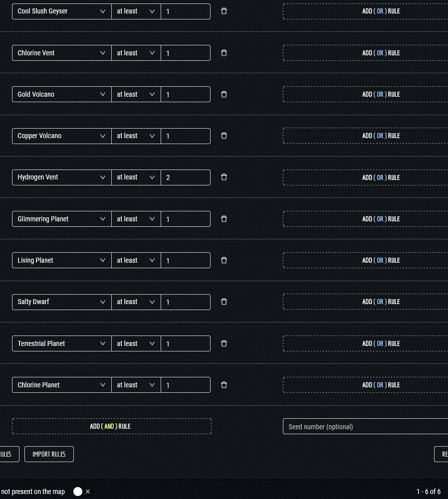Remove the Chlorine Vent rule via trash icon
This screenshot has width=448, height=499.
point(224,53)
